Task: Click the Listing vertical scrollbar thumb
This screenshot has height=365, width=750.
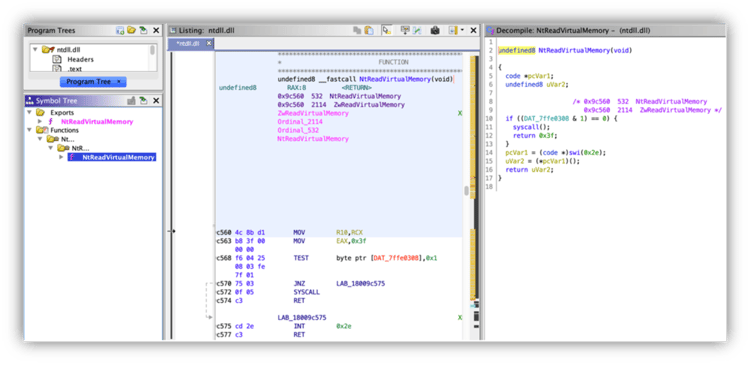Action: [x=466, y=191]
